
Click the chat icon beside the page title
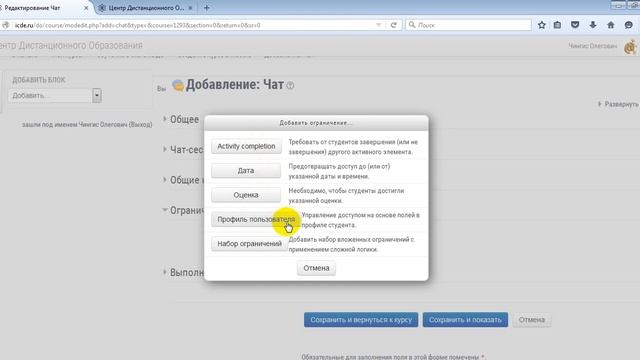178,86
